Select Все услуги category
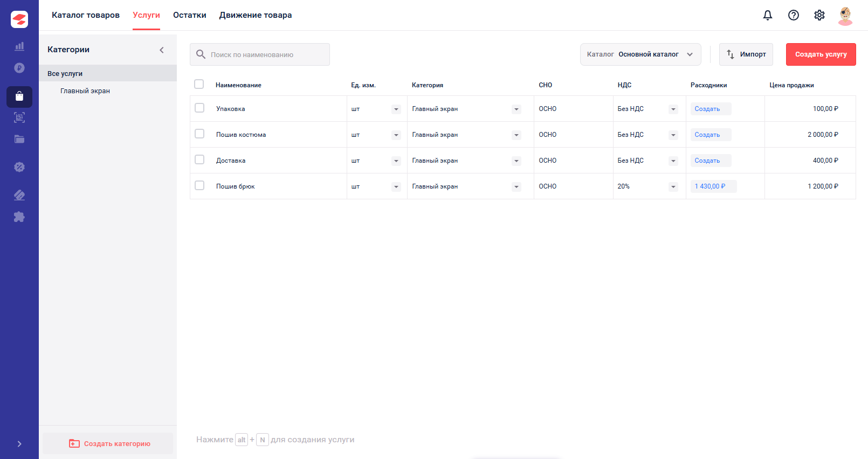The height and width of the screenshot is (459, 868). tap(108, 73)
